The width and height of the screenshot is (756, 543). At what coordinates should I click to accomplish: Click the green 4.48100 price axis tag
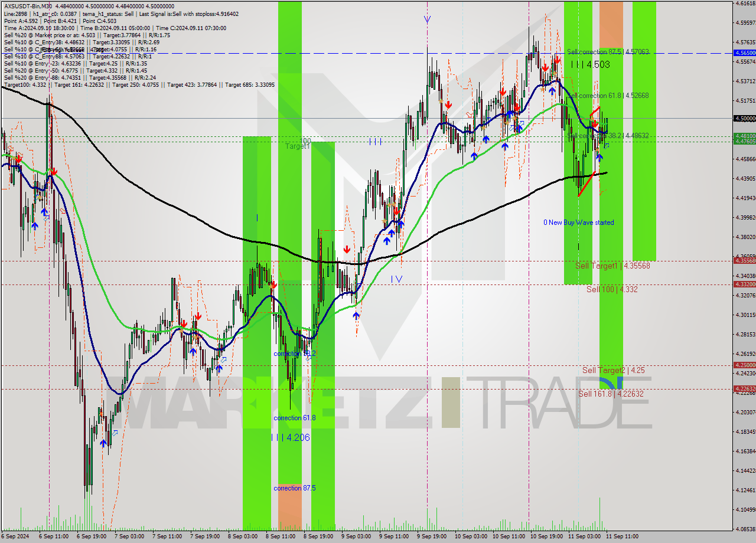pos(744,136)
